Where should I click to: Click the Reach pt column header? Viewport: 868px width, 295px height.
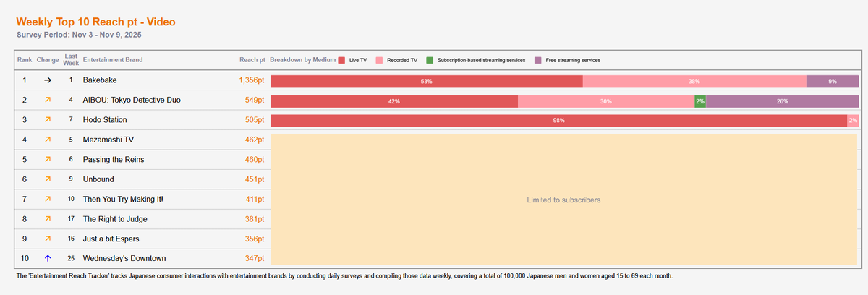pos(252,59)
